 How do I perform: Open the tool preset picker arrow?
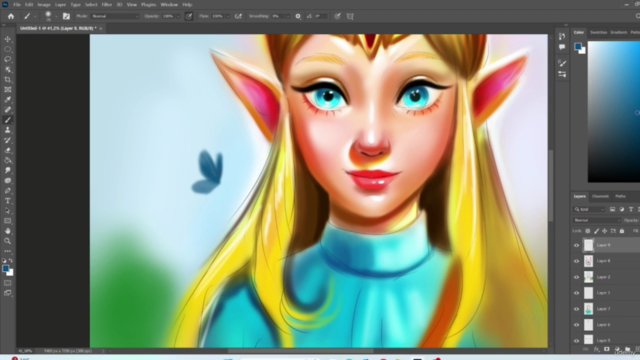click(x=36, y=16)
